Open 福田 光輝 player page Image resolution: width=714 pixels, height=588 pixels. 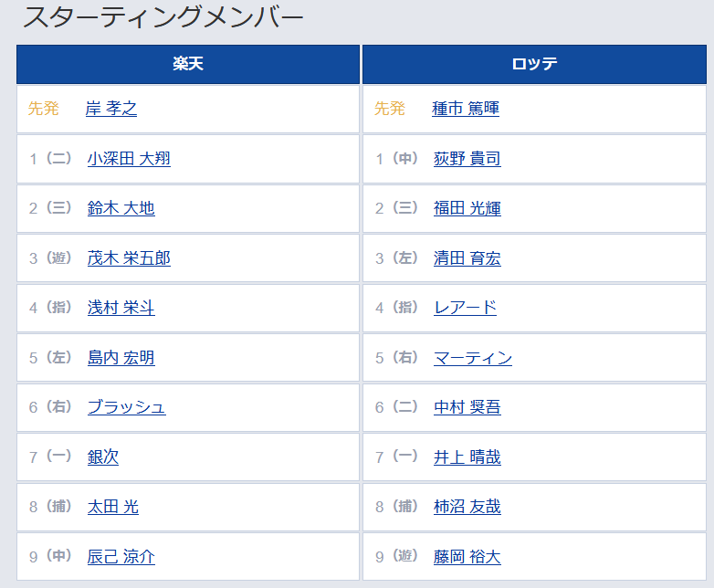point(467,208)
